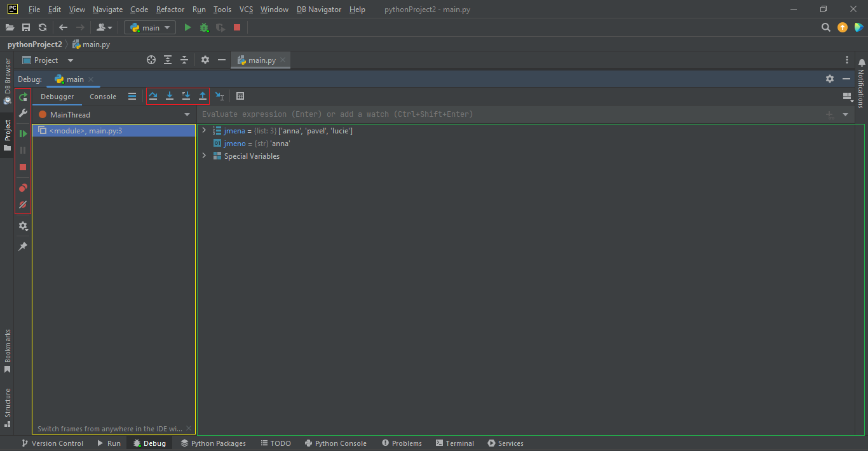Click the Step Out icon
Screen dimensions: 868x451
pyautogui.click(x=202, y=96)
